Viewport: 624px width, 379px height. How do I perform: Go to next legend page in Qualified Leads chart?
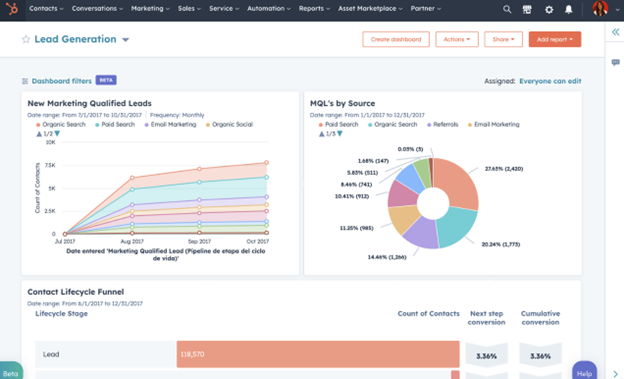tap(57, 134)
